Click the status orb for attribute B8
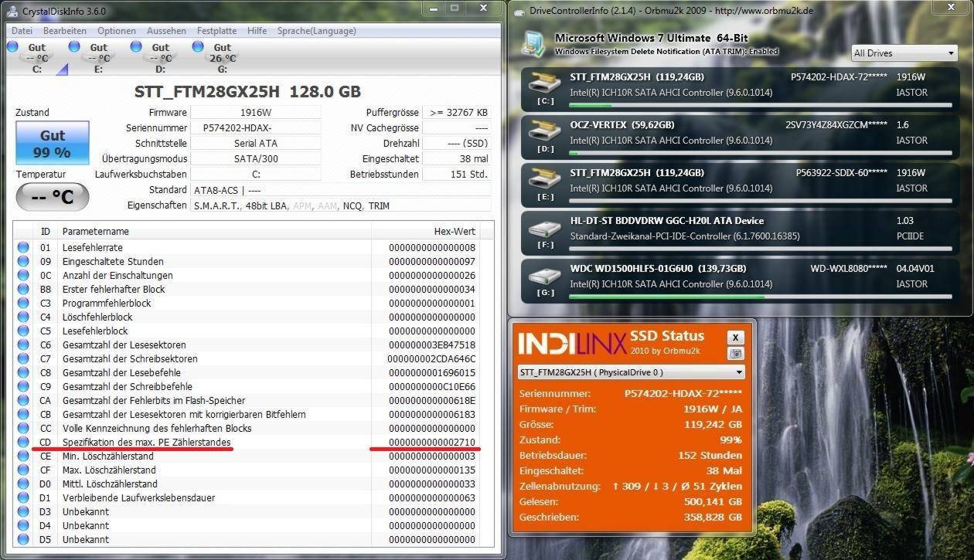This screenshot has width=974, height=560. pos(23,289)
